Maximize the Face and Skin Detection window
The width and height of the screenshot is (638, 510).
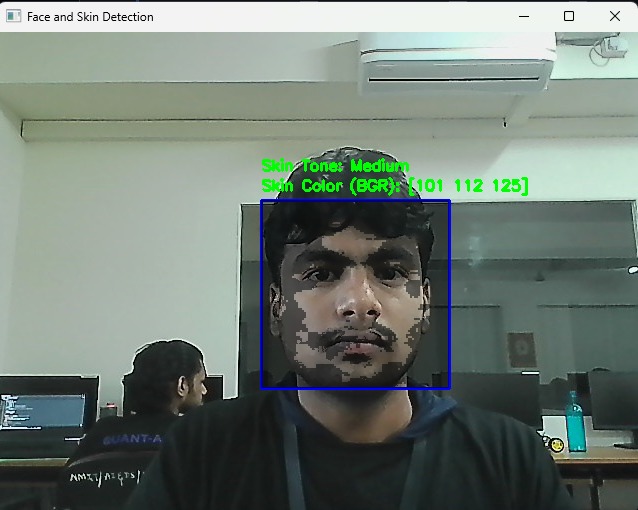[569, 16]
